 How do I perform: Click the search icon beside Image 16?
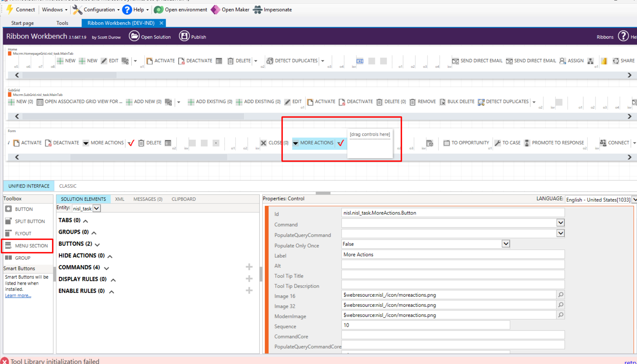click(x=561, y=295)
